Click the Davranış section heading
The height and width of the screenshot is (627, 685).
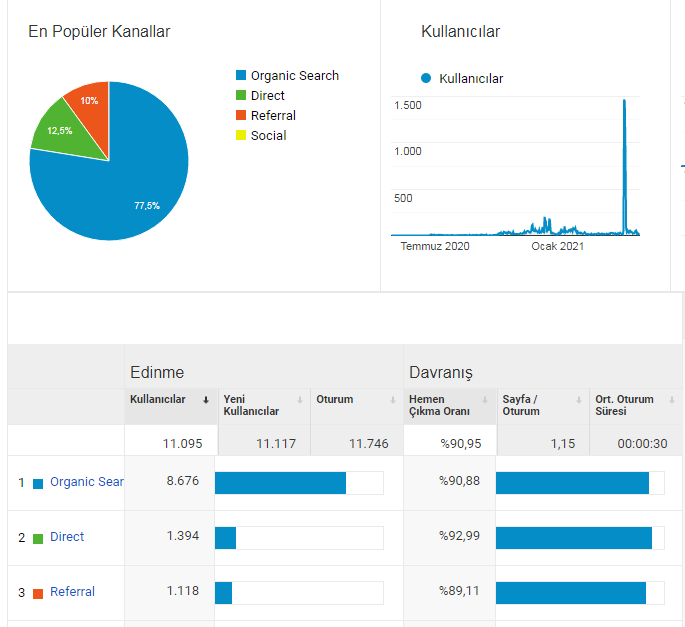pos(441,373)
